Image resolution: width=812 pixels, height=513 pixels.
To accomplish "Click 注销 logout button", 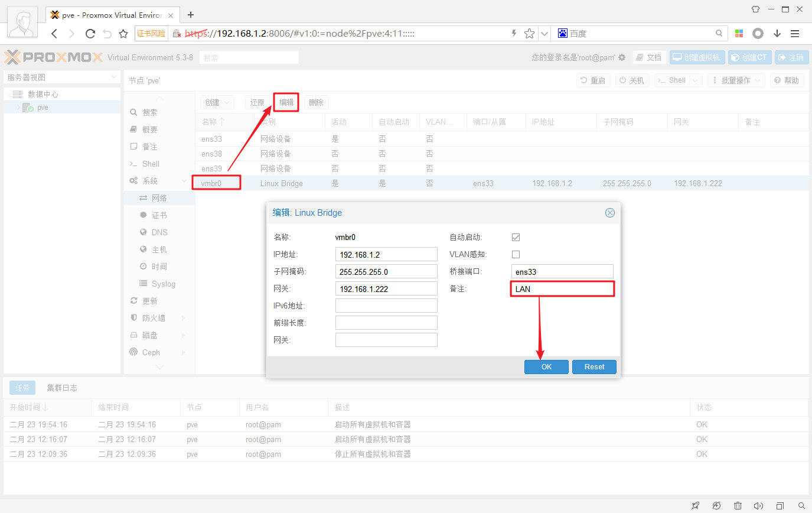I will point(791,57).
